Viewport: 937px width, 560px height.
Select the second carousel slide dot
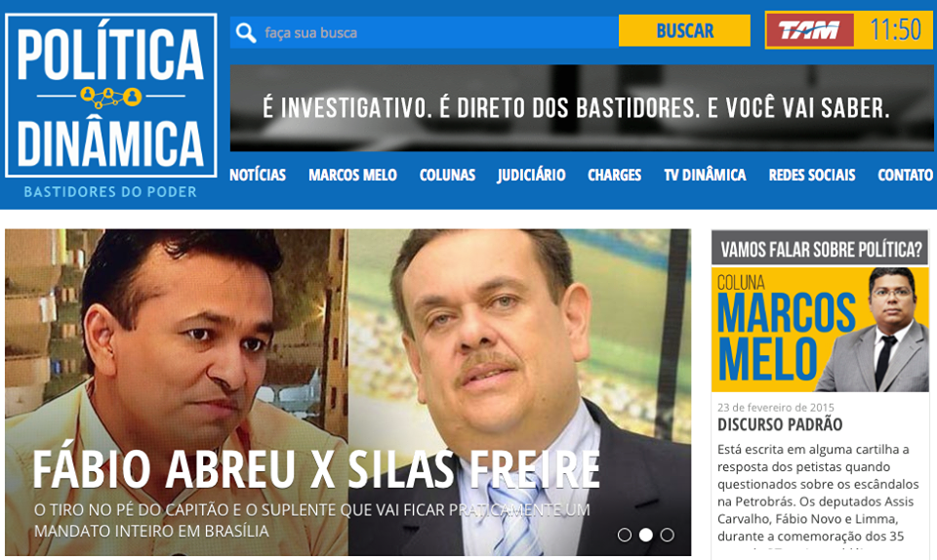[x=646, y=535]
